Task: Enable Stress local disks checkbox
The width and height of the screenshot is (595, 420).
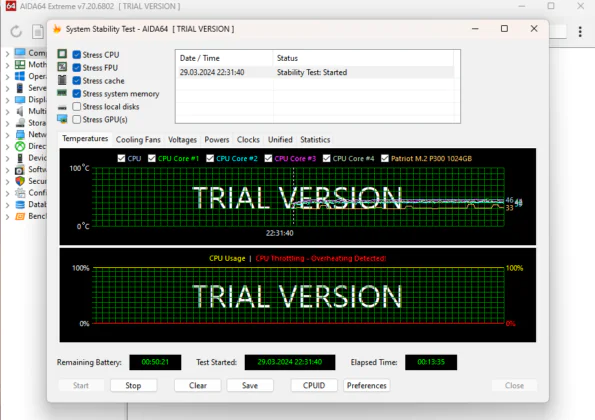Action: click(x=77, y=106)
